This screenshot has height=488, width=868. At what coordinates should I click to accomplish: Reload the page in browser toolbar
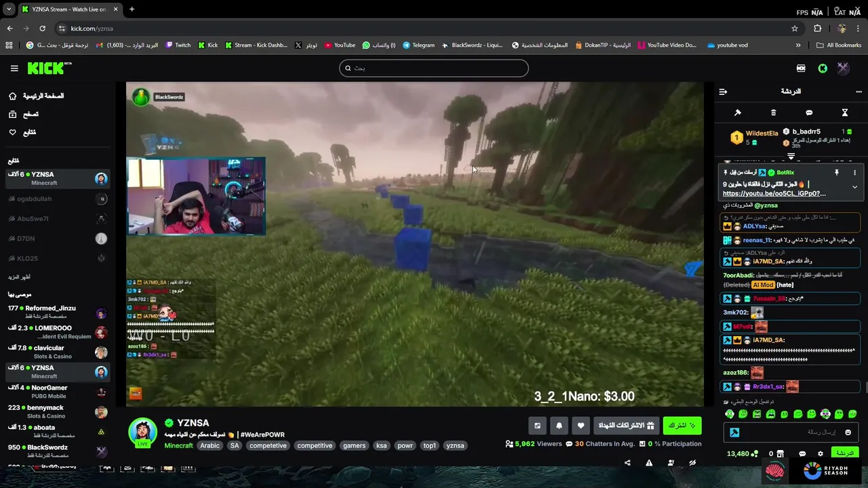point(42,28)
